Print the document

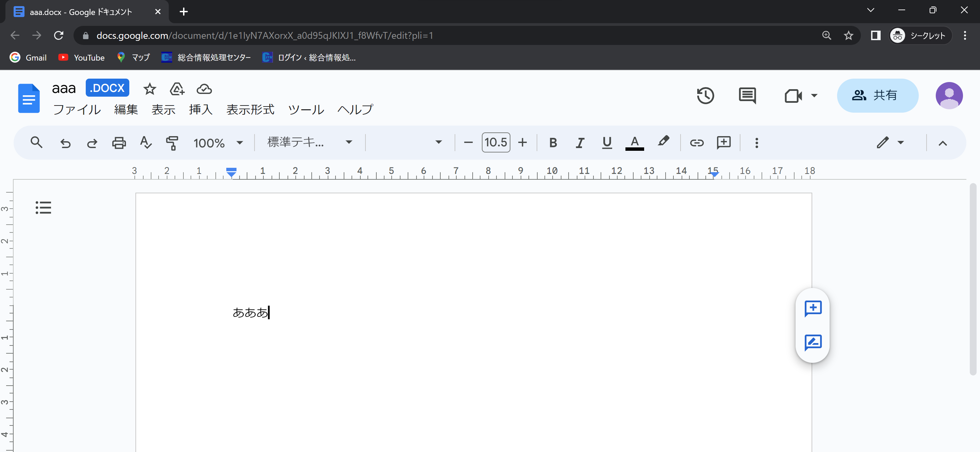click(x=119, y=143)
